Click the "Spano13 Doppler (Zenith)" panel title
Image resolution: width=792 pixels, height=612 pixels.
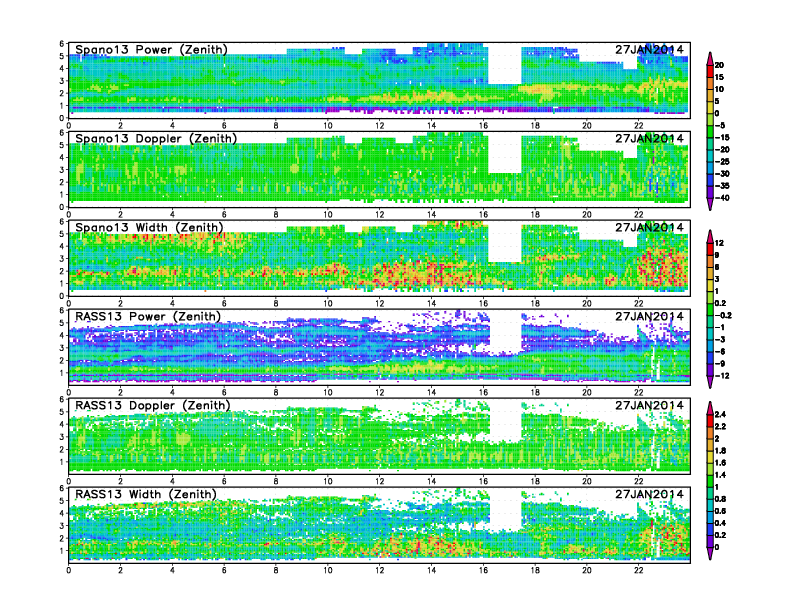[x=156, y=139]
